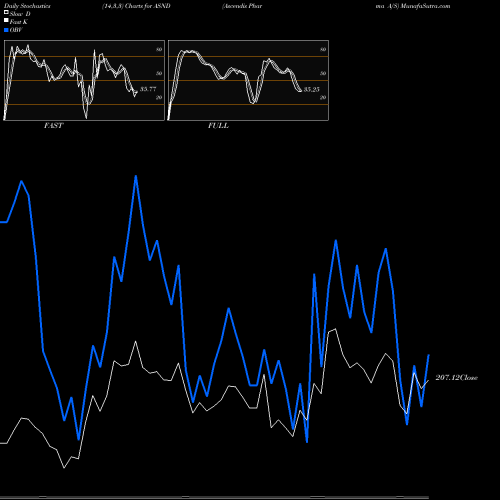The width and height of the screenshot is (500, 500).
Task: Click the 20 level label in FAST chart
Action: coord(159,98)
